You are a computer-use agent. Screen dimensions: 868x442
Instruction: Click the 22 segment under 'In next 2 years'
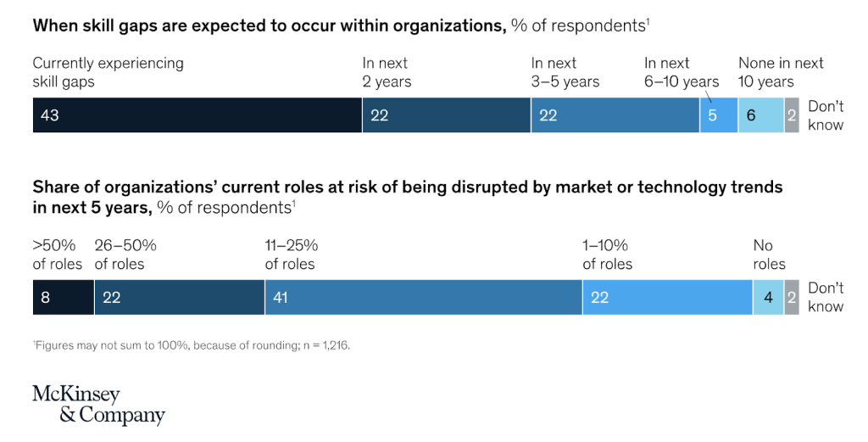pyautogui.click(x=446, y=115)
